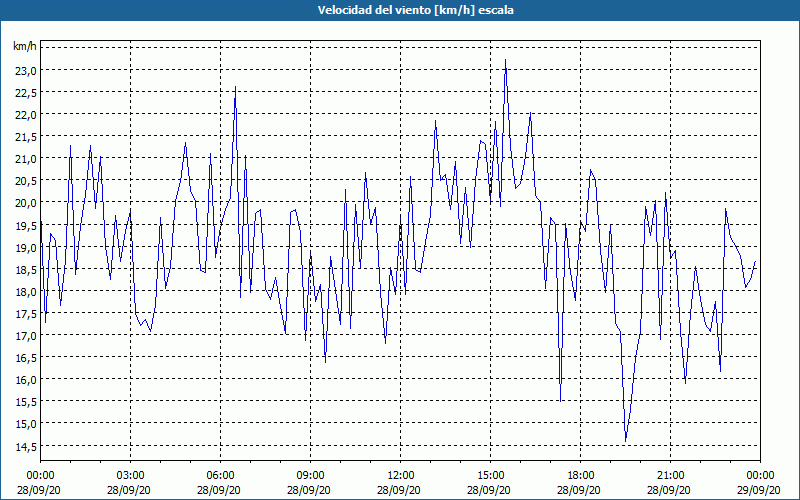Select the '16,0' y-axis value
This screenshot has width=800, height=500.
tap(27, 380)
